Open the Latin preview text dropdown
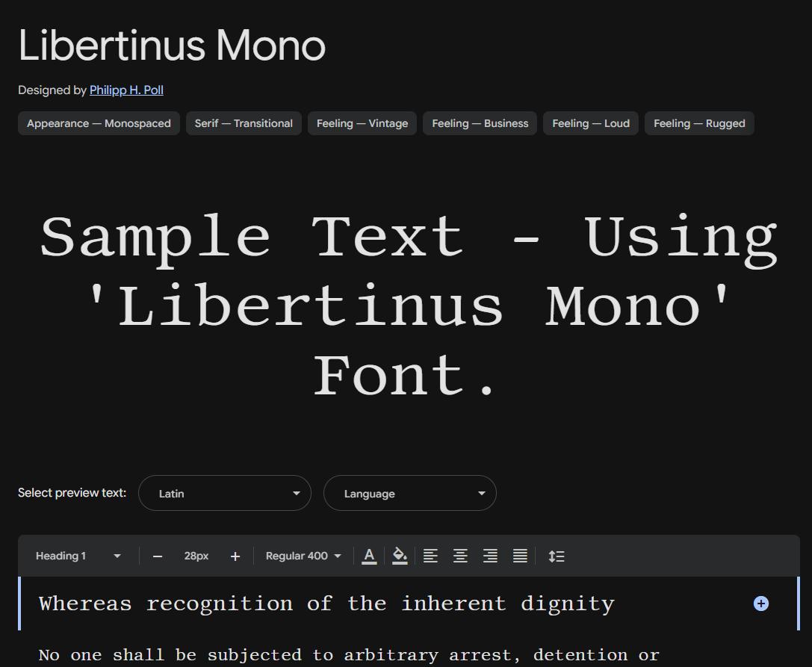The image size is (812, 667). pyautogui.click(x=225, y=493)
